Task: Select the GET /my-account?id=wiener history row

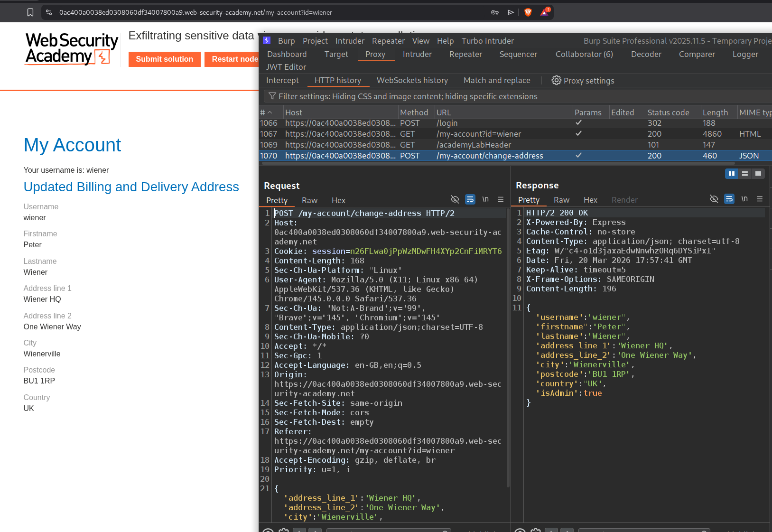Action: click(478, 134)
